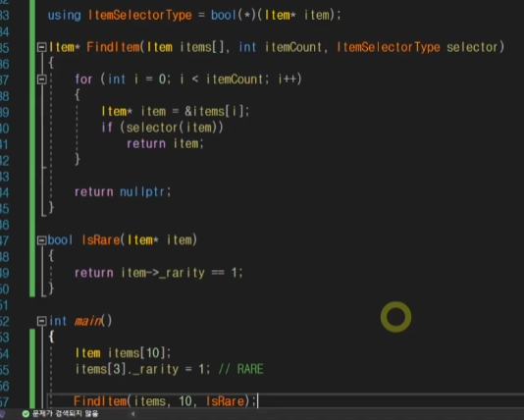
Task: Collapse the for loop fold toggle
Action: tap(42, 79)
